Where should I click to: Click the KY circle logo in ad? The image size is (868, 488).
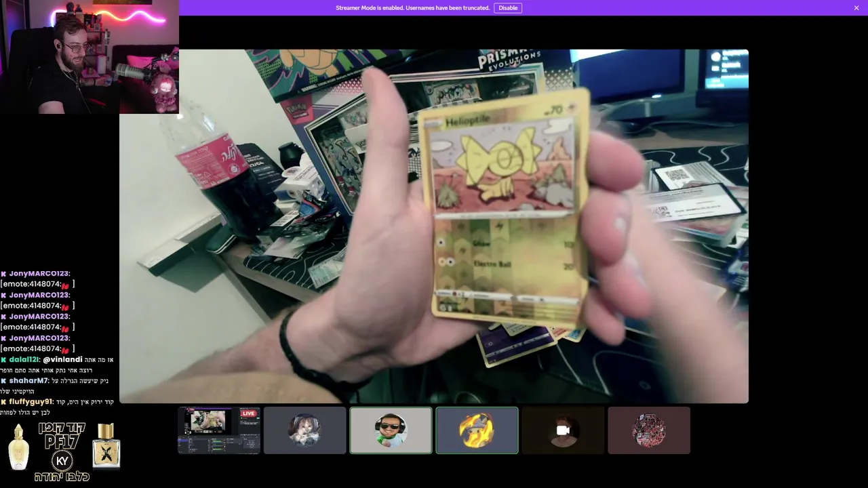(x=62, y=461)
